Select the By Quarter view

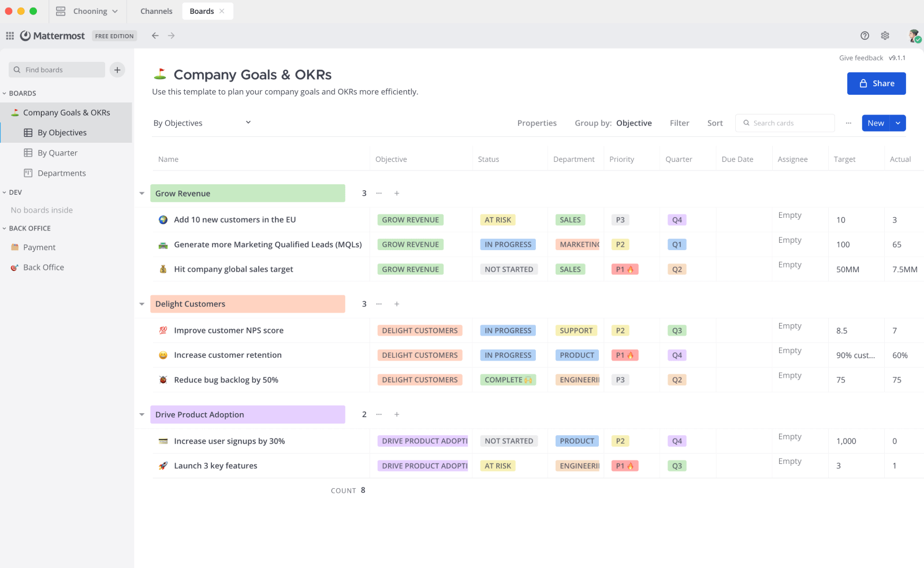point(57,153)
